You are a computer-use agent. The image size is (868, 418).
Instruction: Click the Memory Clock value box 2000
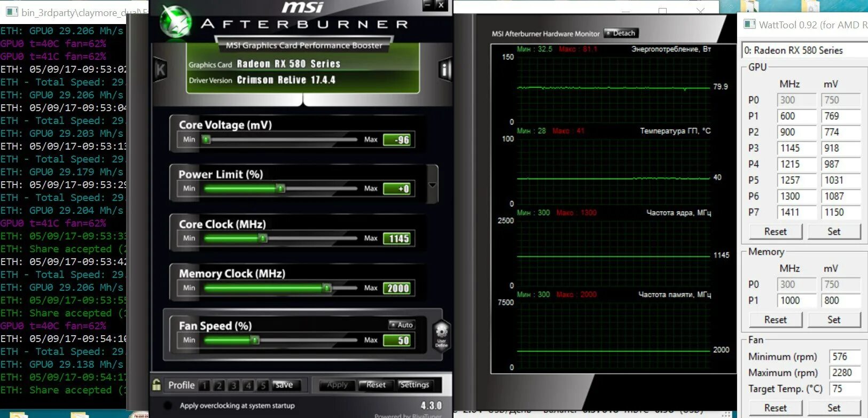click(x=397, y=288)
